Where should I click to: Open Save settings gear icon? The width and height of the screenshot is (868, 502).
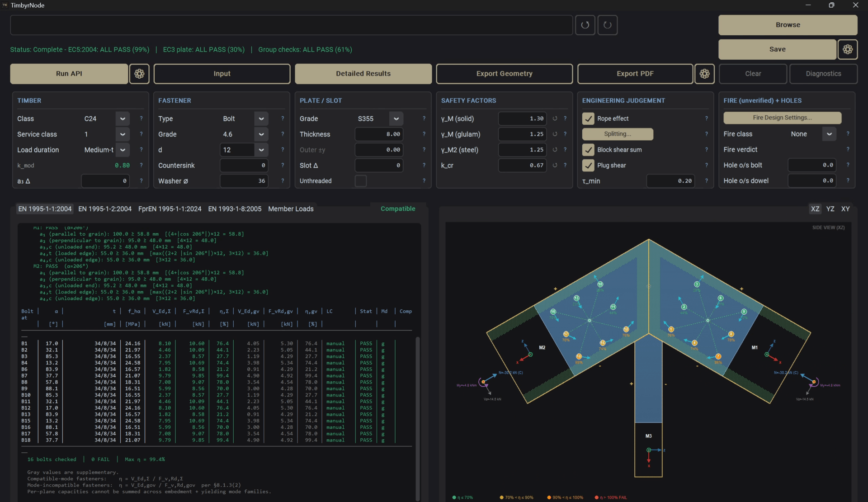848,49
